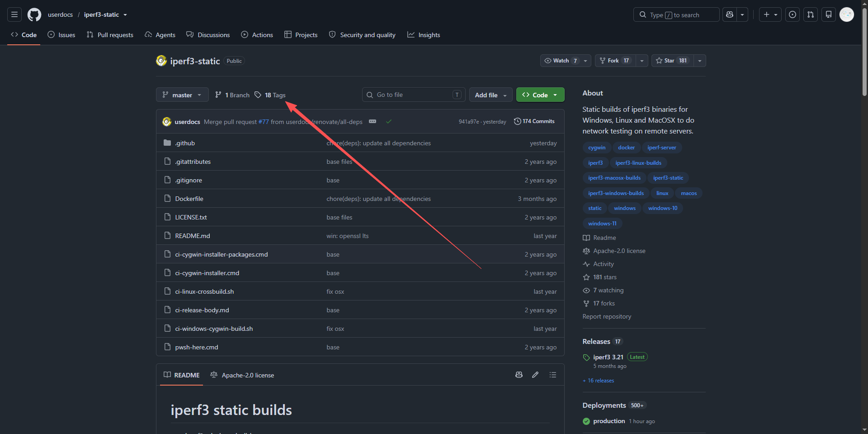This screenshot has width=868, height=434.
Task: Switch to the Issues tab
Action: point(61,35)
